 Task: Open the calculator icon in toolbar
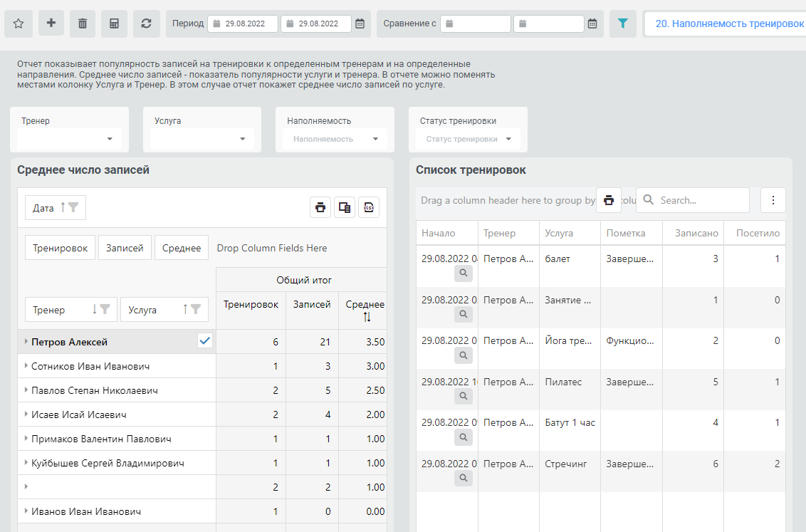tap(114, 24)
